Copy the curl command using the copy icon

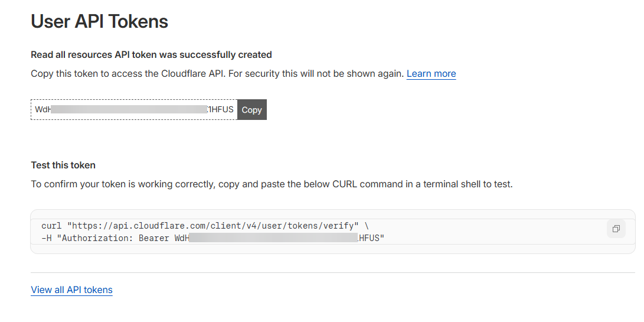click(x=616, y=229)
